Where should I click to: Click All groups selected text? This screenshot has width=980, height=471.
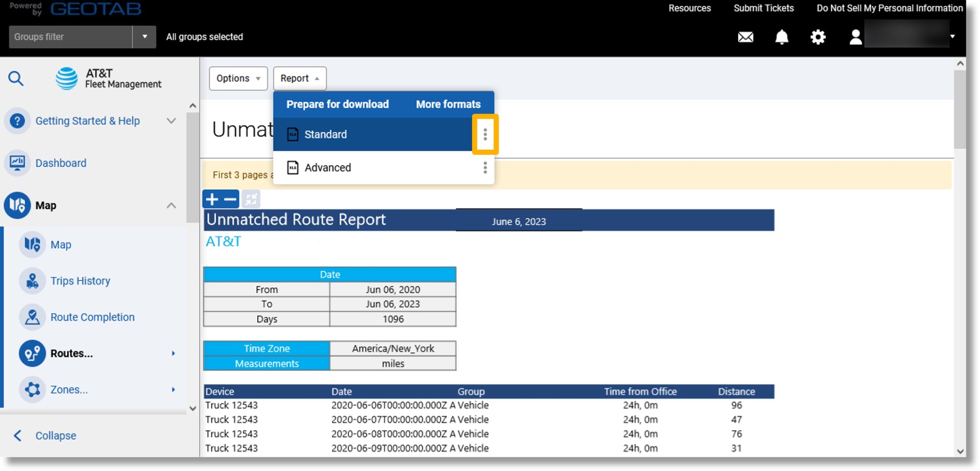[x=204, y=37]
